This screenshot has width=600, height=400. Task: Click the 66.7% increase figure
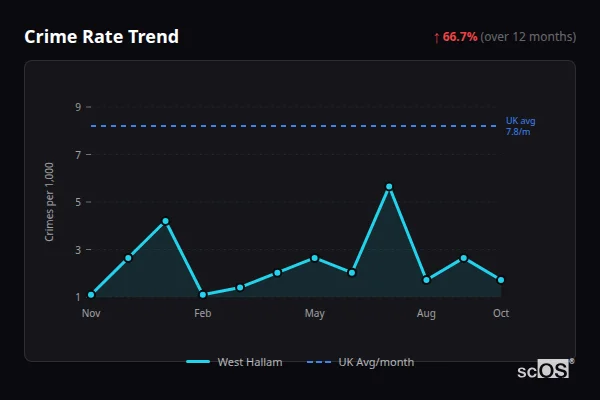[460, 37]
